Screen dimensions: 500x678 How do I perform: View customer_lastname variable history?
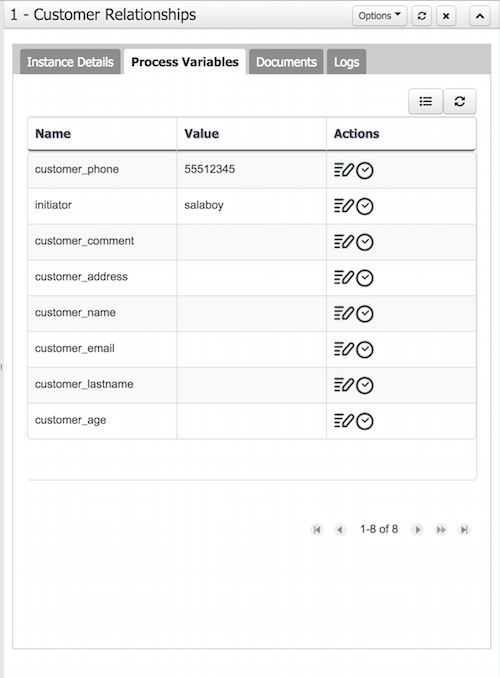365,385
